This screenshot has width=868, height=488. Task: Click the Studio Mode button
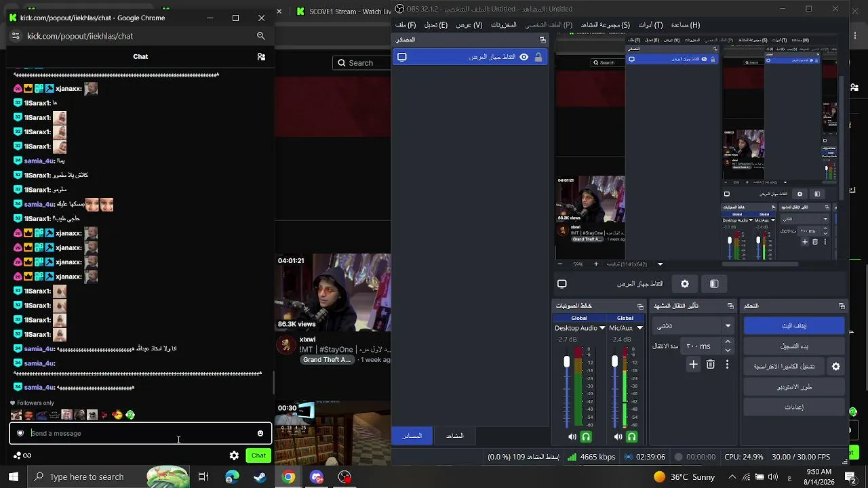(794, 387)
